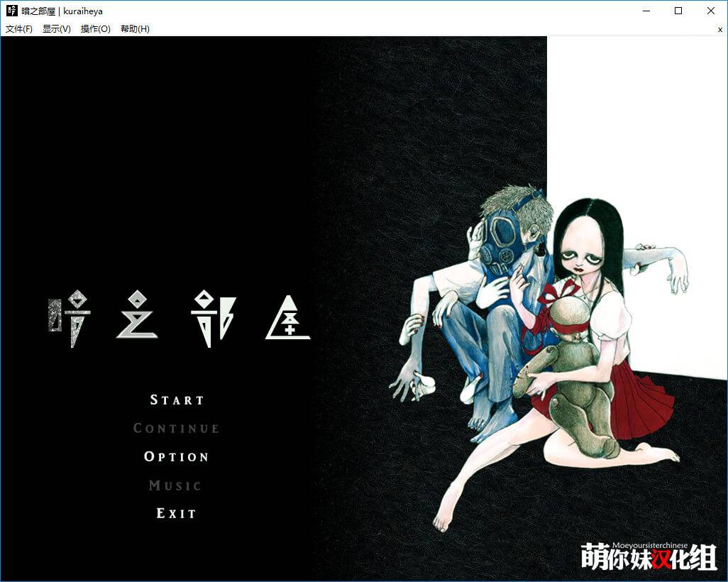Maximize the kuraiheya game window
728x582 pixels.
[x=678, y=11]
